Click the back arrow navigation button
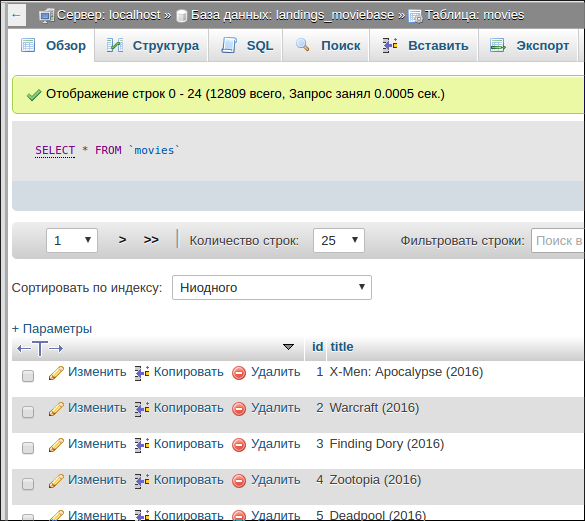The image size is (585, 521). click(x=16, y=15)
